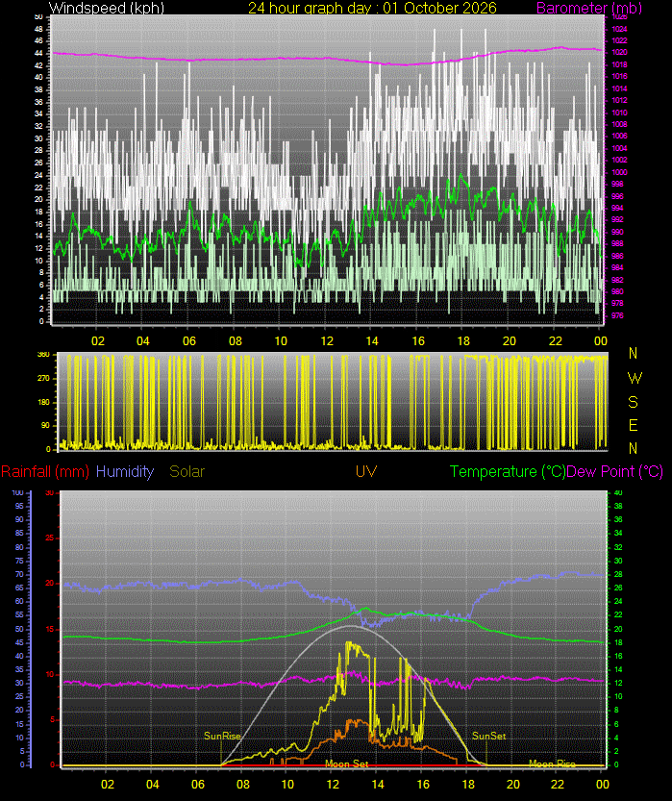
Task: Click the "Barometer (mb)" label
Action: pos(588,8)
